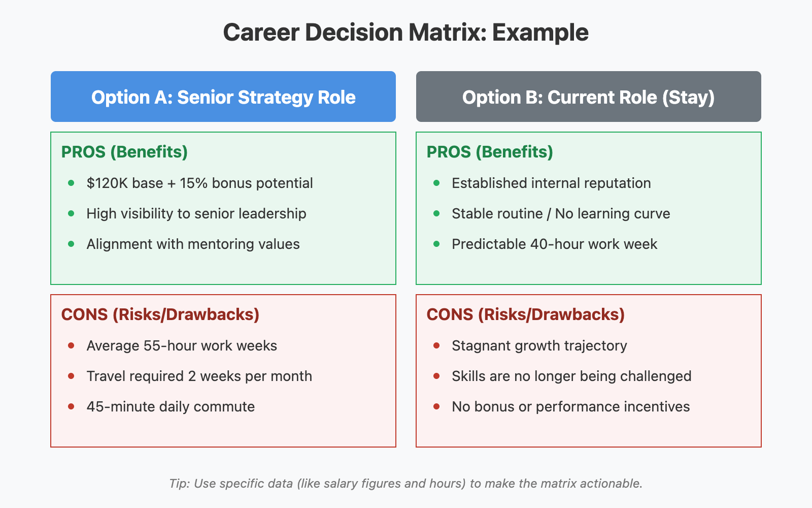Viewport: 812px width, 508px height.
Task: Select the Option A: Senior Strategy Role header
Action: pos(223,97)
